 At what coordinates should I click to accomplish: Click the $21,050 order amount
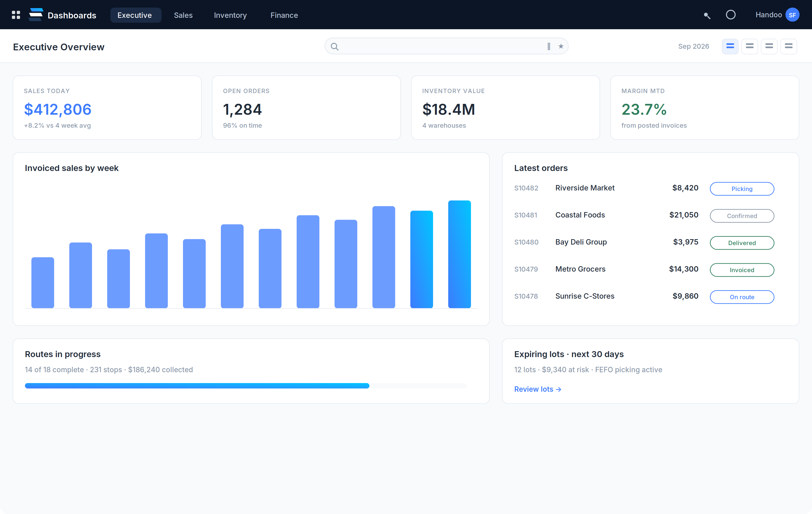(x=683, y=215)
